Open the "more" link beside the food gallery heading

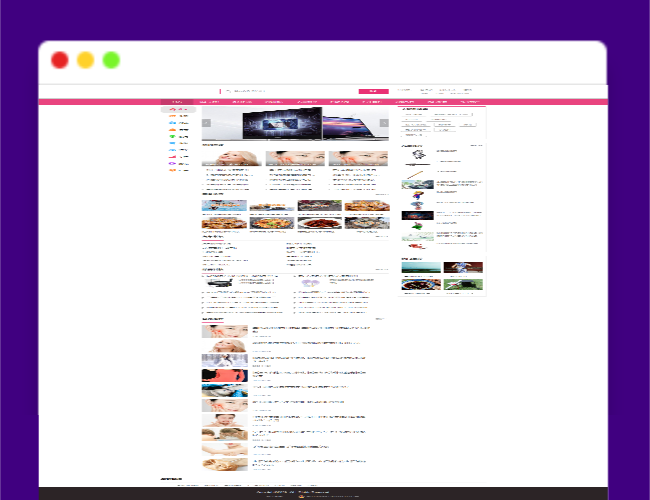click(382, 195)
